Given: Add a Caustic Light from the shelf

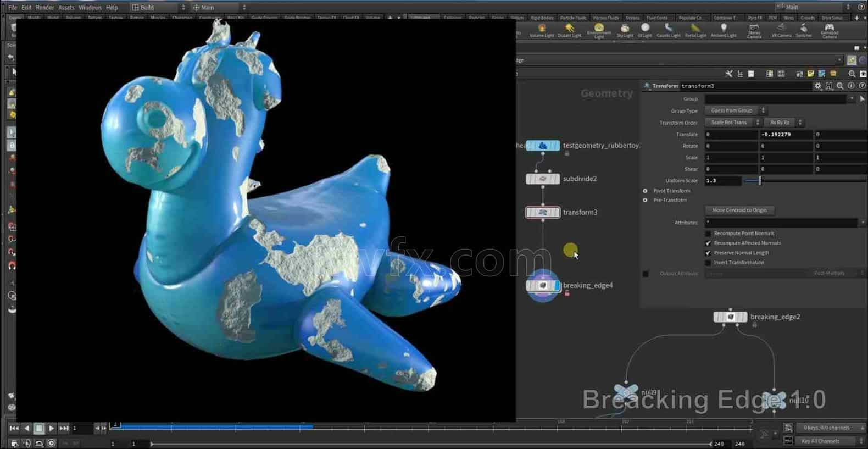Looking at the screenshot, I should 669,30.
